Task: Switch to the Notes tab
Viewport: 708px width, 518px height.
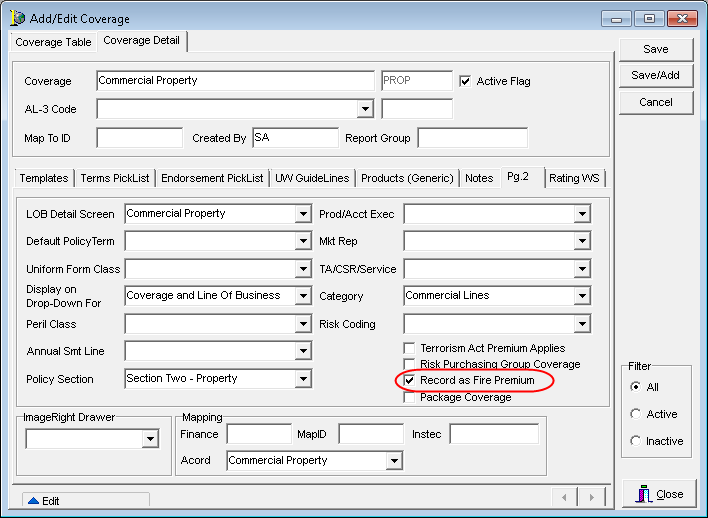Action: click(x=479, y=178)
